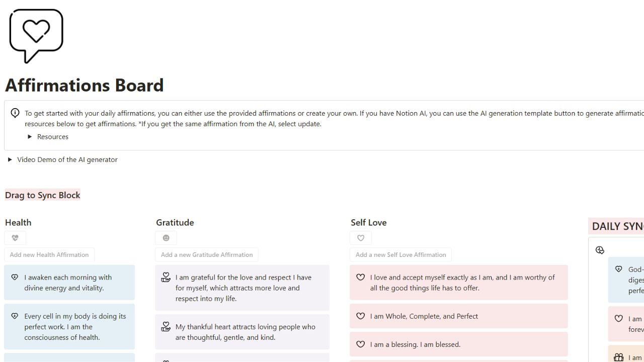Select the 'I awaken each morning' blue card

coord(69,283)
